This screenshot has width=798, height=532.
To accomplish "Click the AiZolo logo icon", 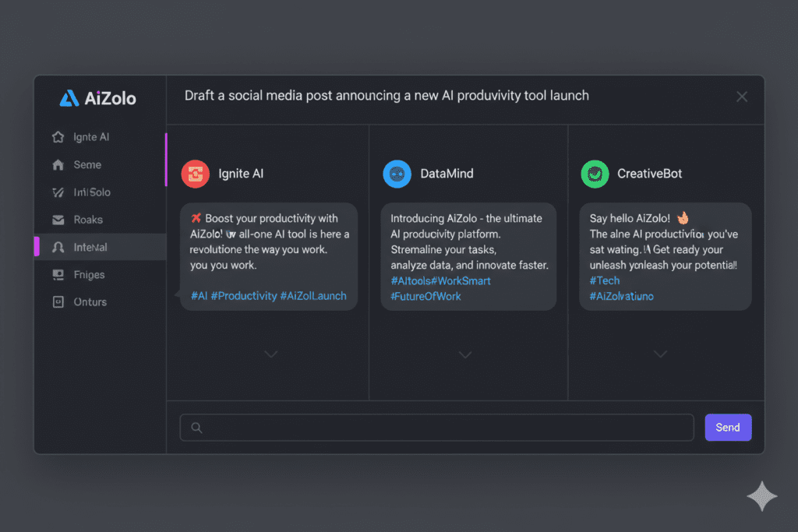I will click(x=69, y=98).
